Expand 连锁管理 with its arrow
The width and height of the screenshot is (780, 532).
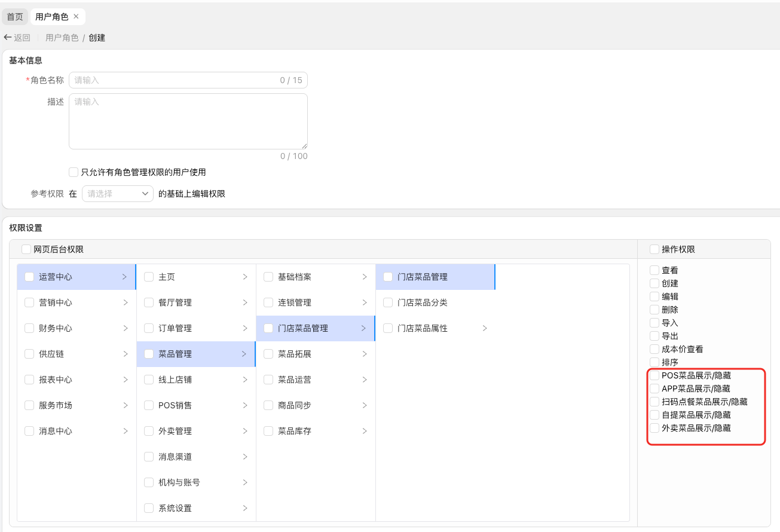tap(364, 302)
